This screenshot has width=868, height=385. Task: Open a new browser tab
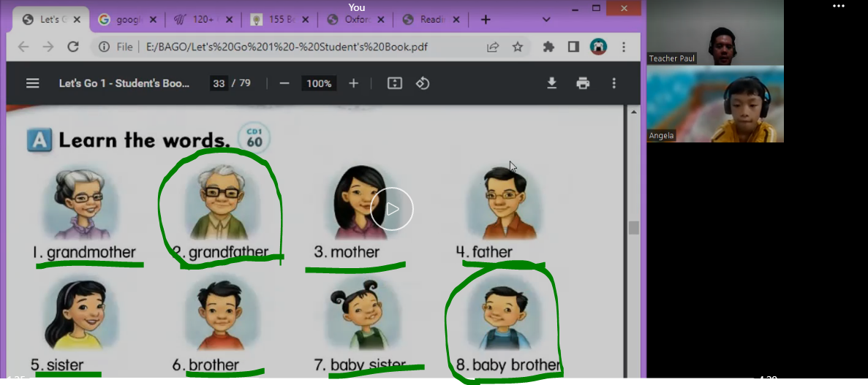pyautogui.click(x=486, y=20)
